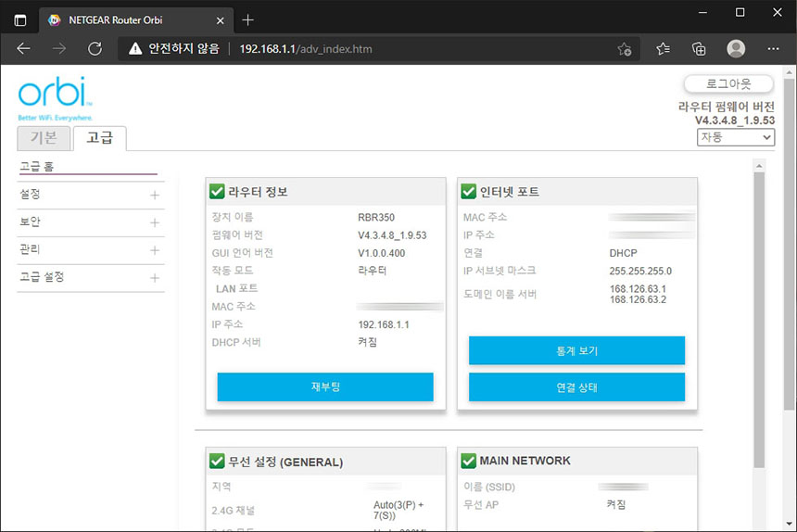Click the device name value RBR350
Image resolution: width=797 pixels, height=532 pixels.
tap(376, 218)
